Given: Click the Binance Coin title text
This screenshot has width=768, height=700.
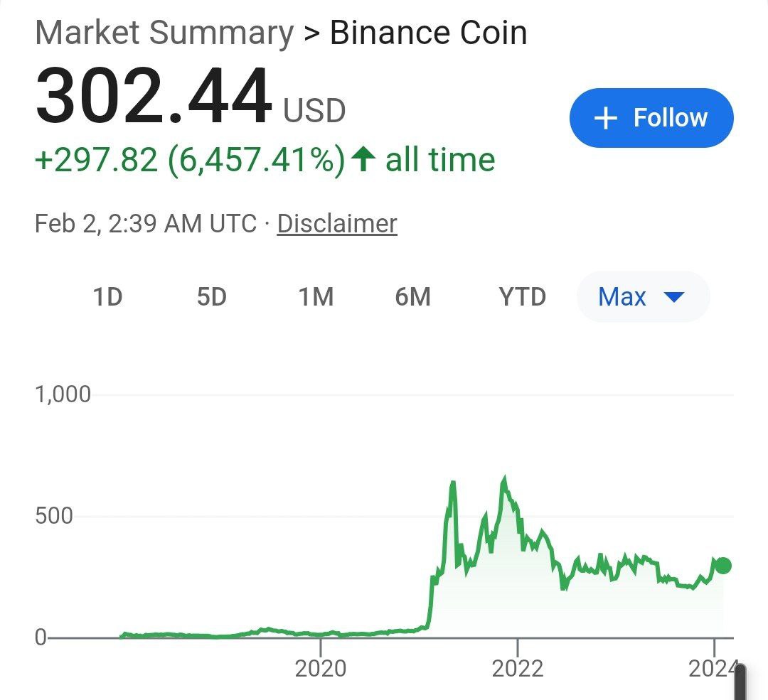Looking at the screenshot, I should [x=429, y=33].
